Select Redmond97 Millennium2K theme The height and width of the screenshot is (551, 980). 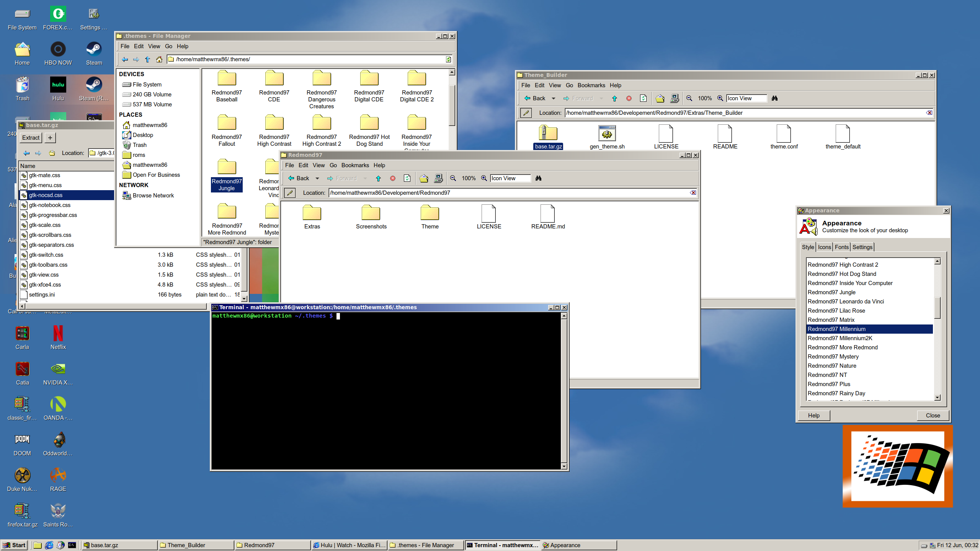(869, 338)
